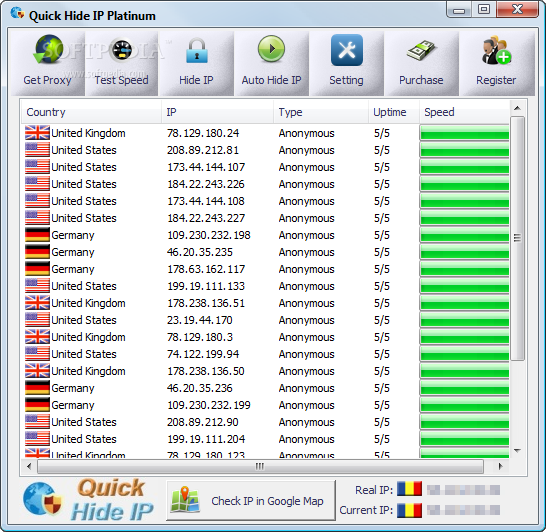Select the proxy 109.230.232.199
The image size is (546, 532).
(x=209, y=405)
